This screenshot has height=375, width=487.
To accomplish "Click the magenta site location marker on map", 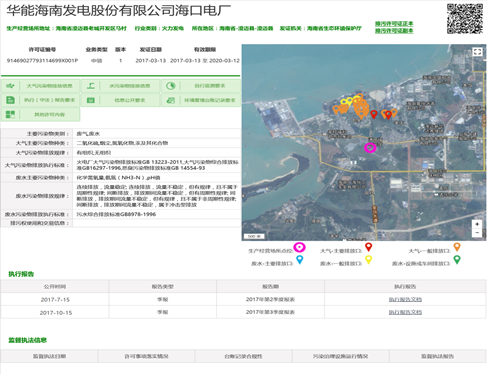I will tap(370, 147).
